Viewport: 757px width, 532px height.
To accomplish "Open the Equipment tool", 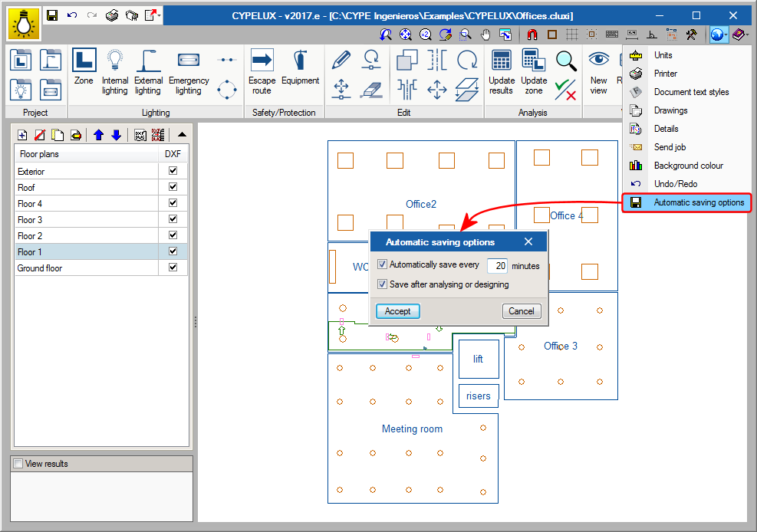I will [300, 69].
